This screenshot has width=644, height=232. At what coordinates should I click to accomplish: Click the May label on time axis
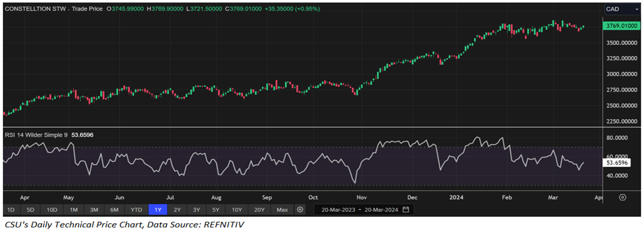click(69, 197)
